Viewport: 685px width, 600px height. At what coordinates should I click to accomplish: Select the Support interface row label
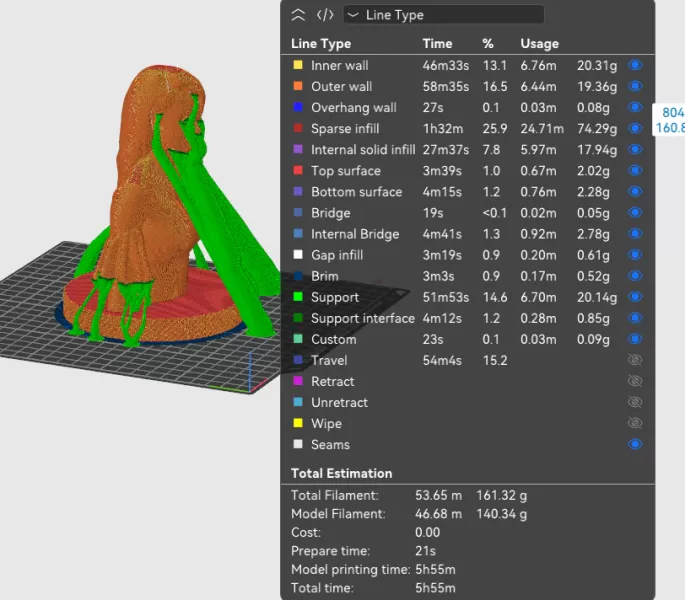coord(362,318)
